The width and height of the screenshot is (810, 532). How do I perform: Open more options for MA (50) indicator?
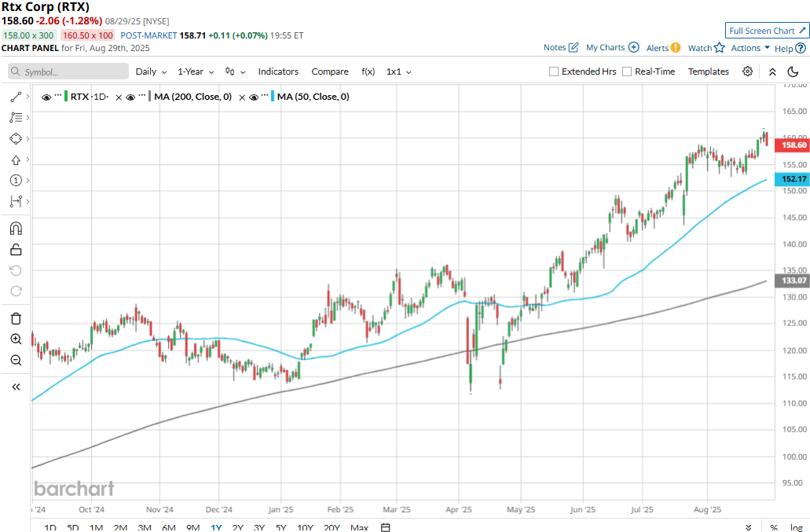(x=265, y=96)
